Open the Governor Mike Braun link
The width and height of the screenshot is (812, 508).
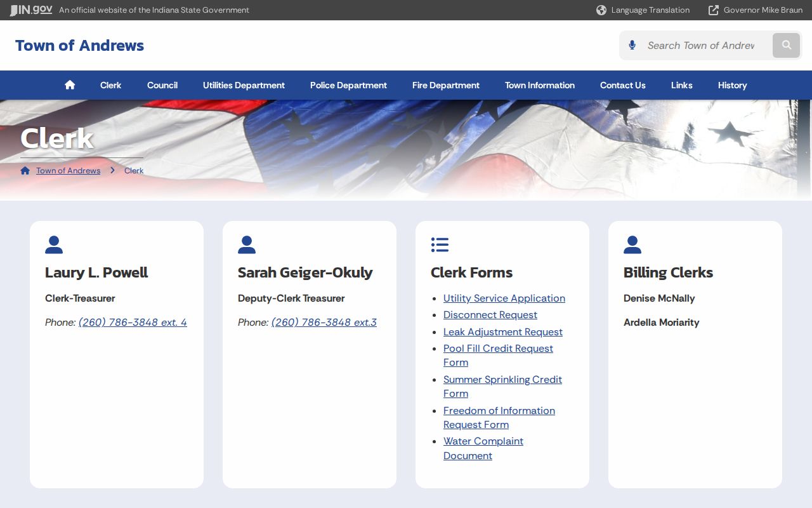pos(763,10)
